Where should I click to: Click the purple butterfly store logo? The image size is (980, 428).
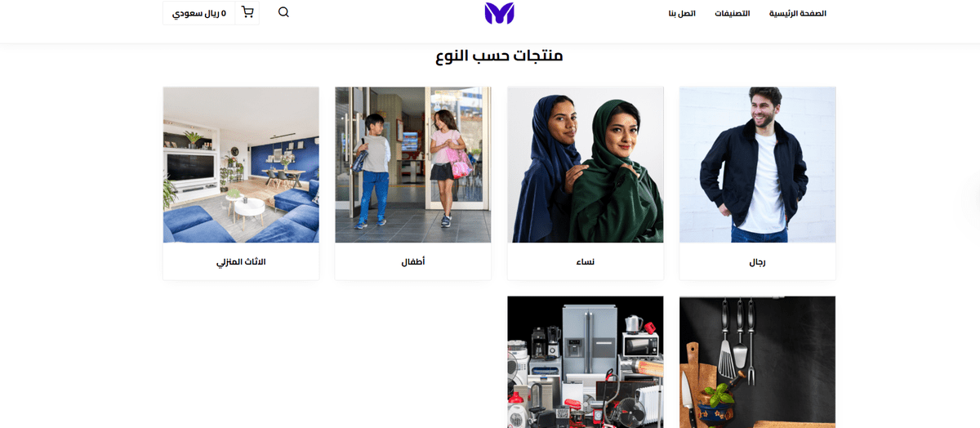tap(499, 13)
